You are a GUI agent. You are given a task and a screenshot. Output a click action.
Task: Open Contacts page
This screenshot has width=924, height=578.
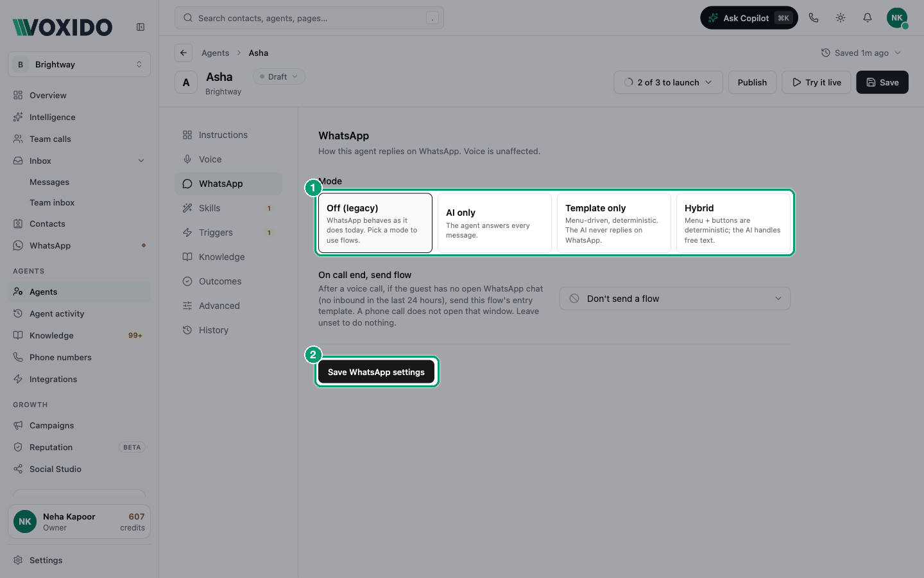click(79, 223)
